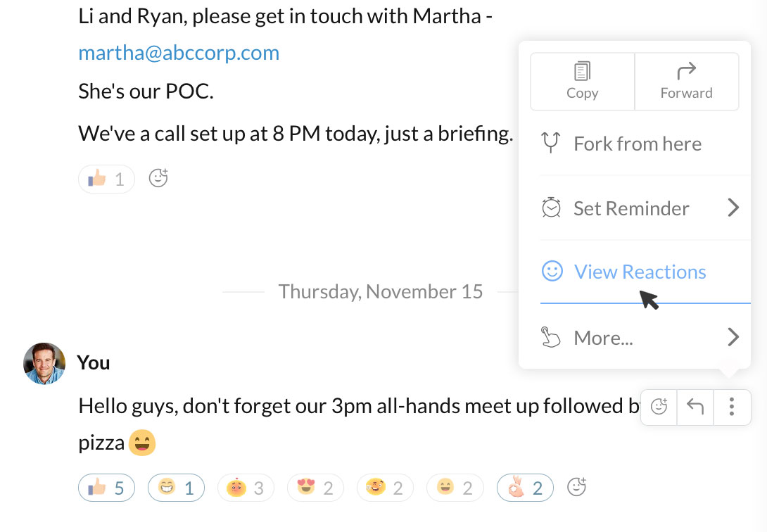767x532 pixels.
Task: Select Fork from here option
Action: tap(638, 144)
